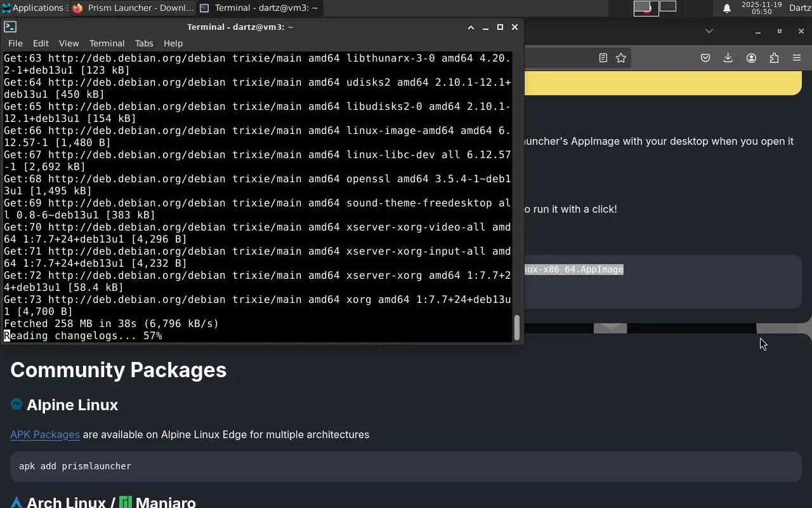Viewport: 812px width, 508px height.
Task: Click the Community Packages heading
Action: coord(118,370)
